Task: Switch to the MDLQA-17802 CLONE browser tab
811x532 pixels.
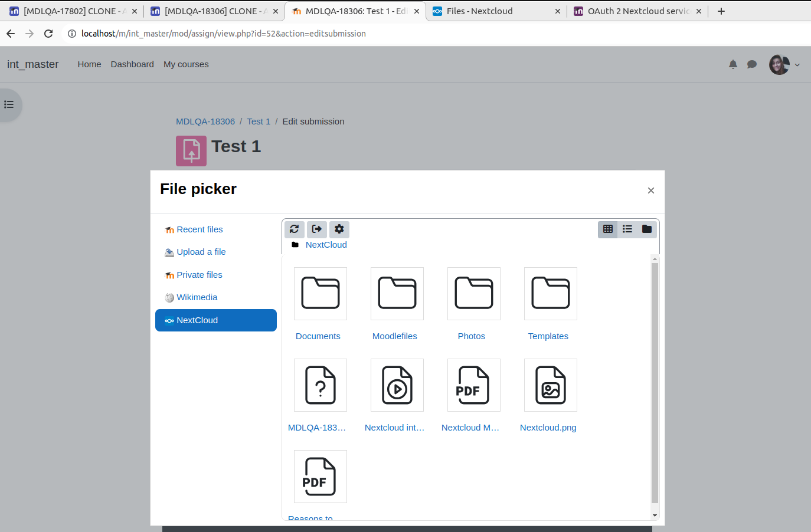Action: (73, 11)
